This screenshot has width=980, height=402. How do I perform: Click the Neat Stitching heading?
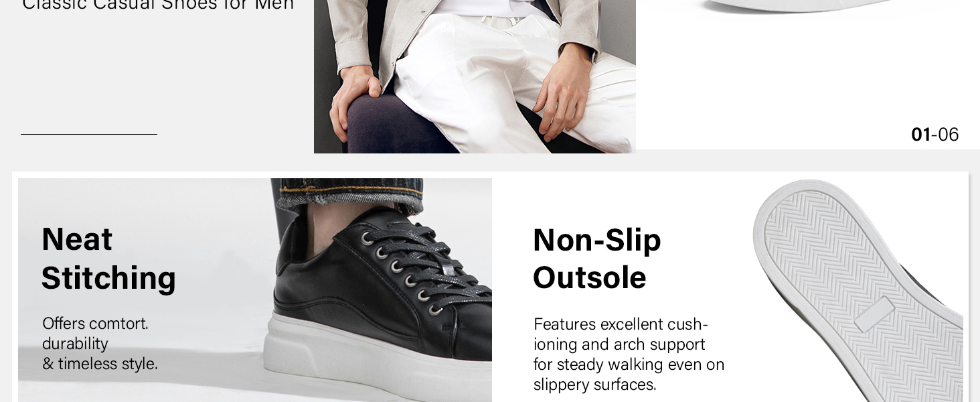[x=108, y=259]
